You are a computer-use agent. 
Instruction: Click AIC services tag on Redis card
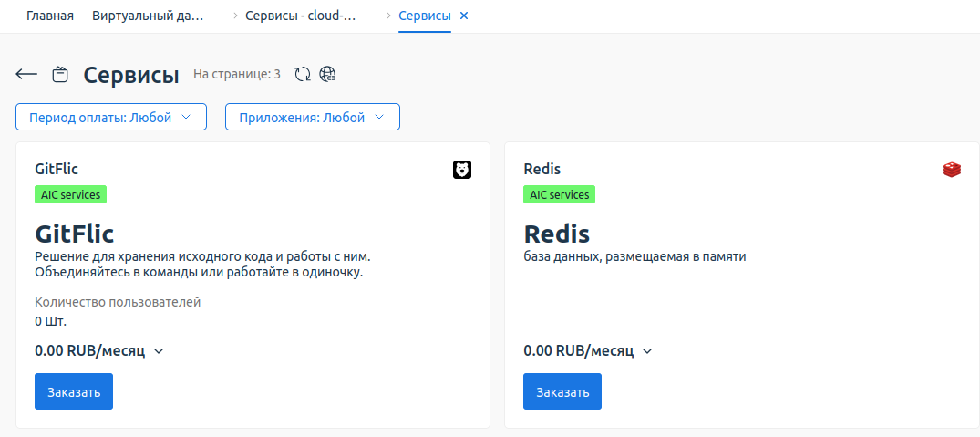[x=560, y=194]
